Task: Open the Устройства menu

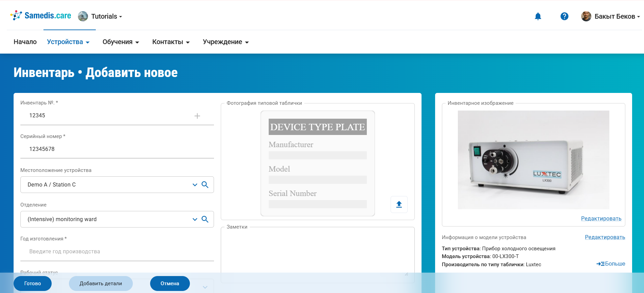Action: click(68, 42)
